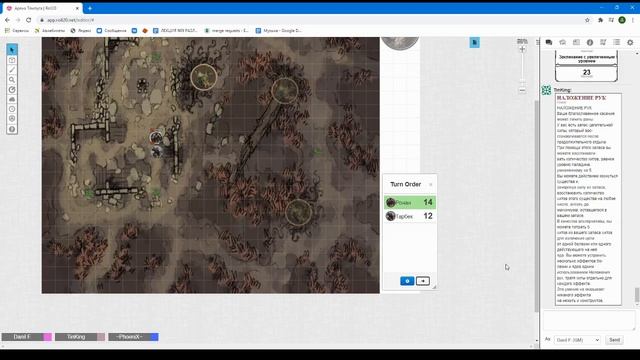Pick the Draw pencil tool
The height and width of the screenshot is (360, 640).
click(x=12, y=70)
